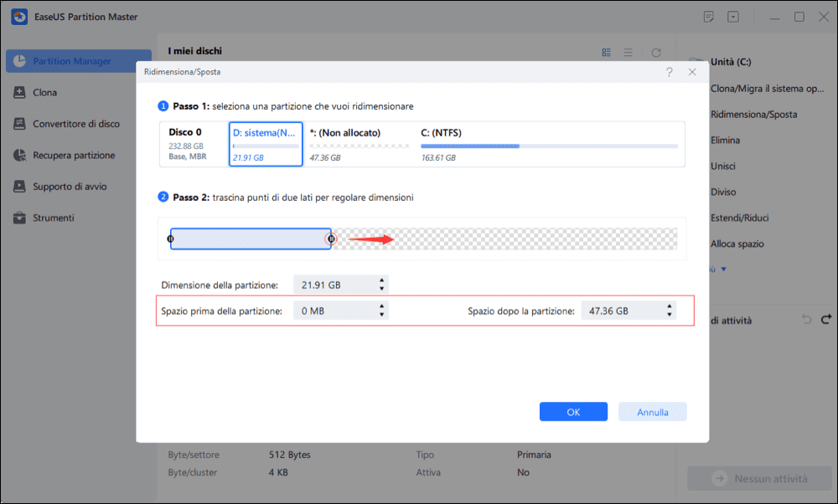Image resolution: width=838 pixels, height=504 pixels.
Task: Decrease Spazio prima della partizione value
Action: pyautogui.click(x=381, y=315)
